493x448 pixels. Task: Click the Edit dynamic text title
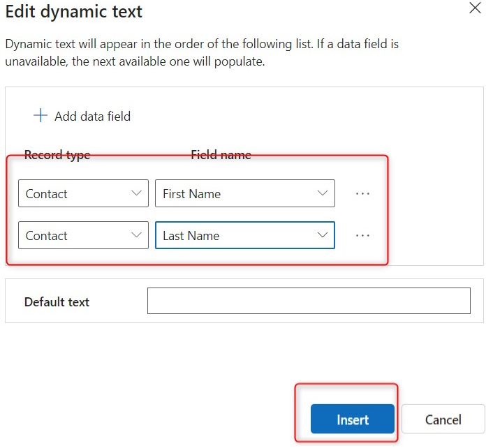click(x=74, y=12)
